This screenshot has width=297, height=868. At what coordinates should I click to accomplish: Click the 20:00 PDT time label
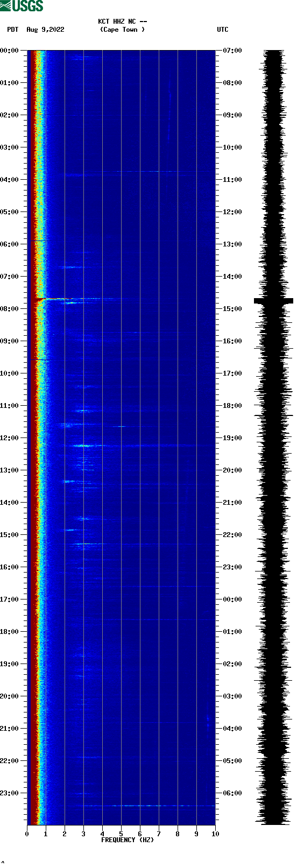click(10, 696)
